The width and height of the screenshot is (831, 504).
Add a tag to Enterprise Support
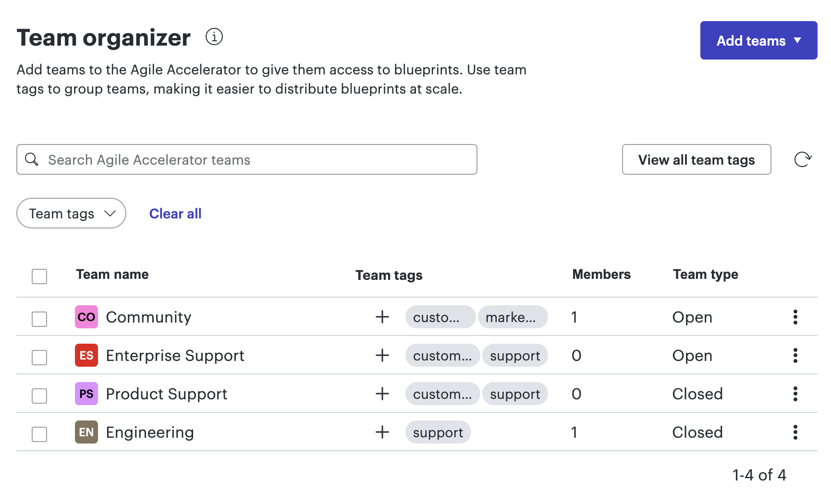click(x=382, y=355)
